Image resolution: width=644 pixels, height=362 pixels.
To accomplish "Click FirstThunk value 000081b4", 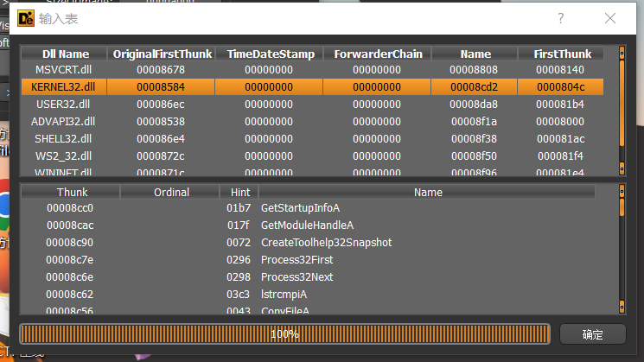I will [x=560, y=105].
